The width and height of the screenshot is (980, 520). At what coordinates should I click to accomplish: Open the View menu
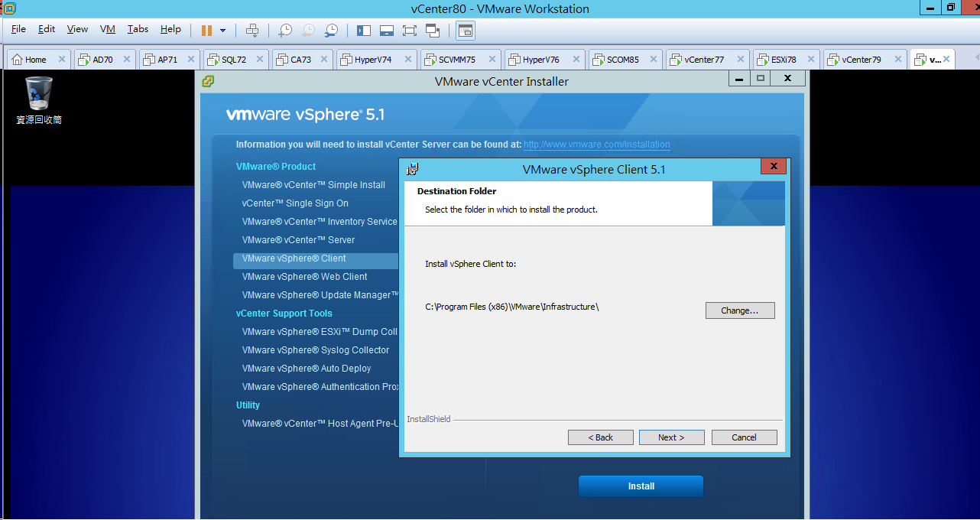[x=77, y=29]
